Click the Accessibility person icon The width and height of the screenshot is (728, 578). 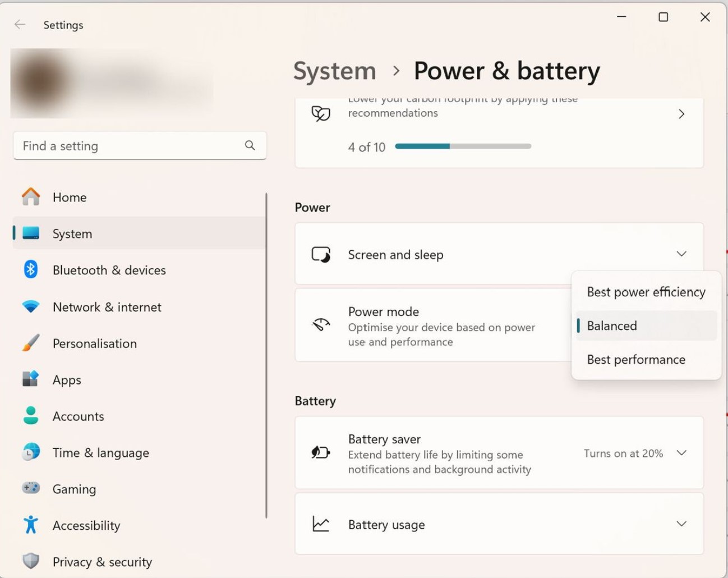point(30,525)
